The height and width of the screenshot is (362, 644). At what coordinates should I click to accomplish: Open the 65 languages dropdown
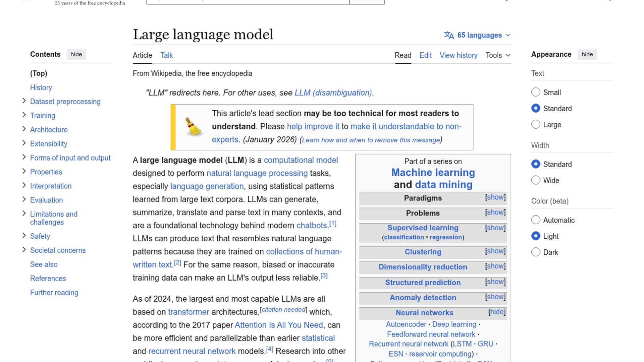coord(480,35)
